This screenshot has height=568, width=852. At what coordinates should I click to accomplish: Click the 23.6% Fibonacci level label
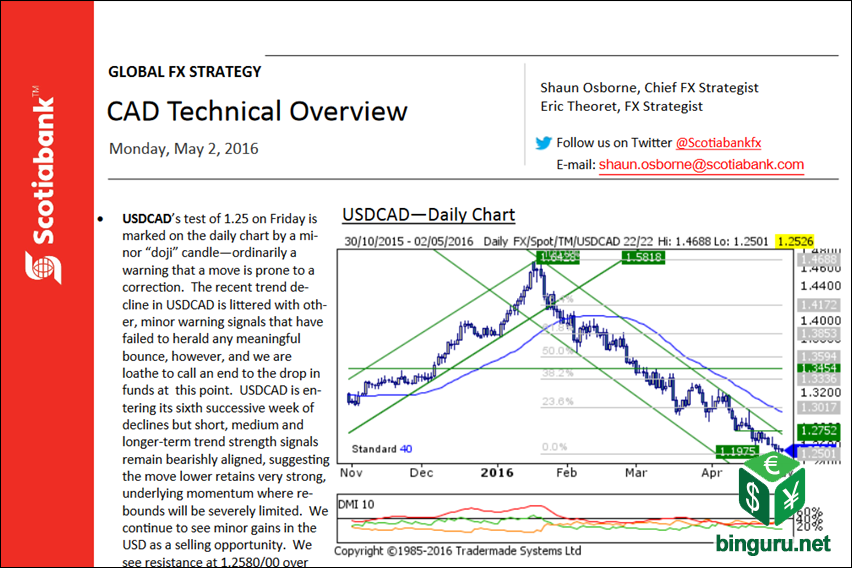click(557, 401)
